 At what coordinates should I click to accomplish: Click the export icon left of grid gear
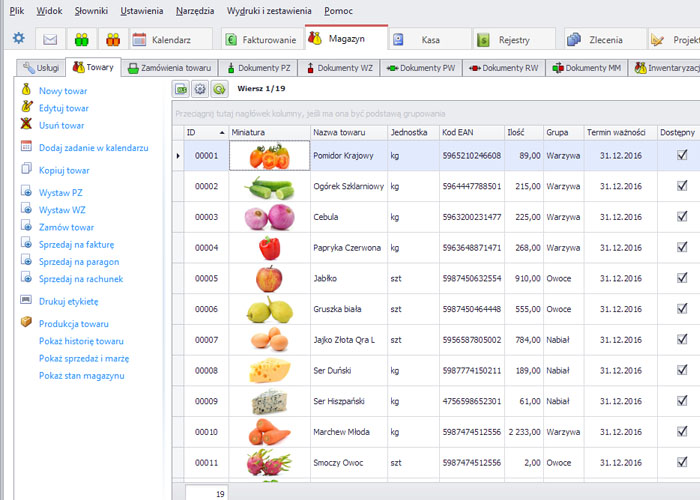click(x=182, y=89)
